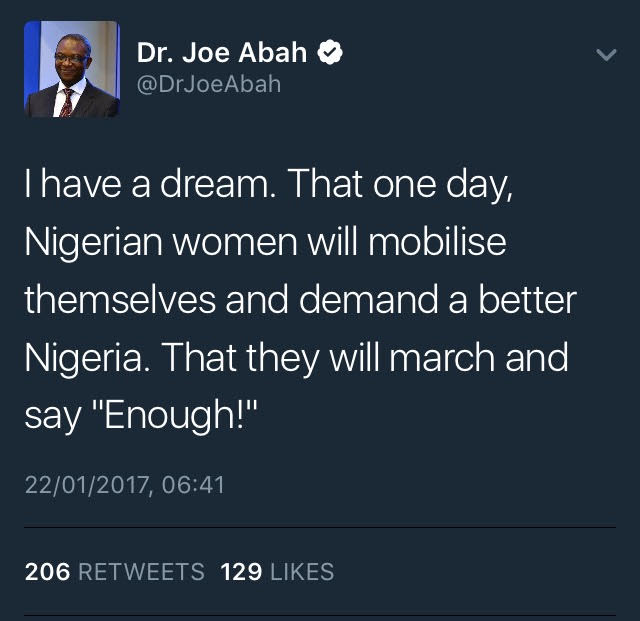
Task: Click the number 129 before LIKES
Action: point(241,571)
